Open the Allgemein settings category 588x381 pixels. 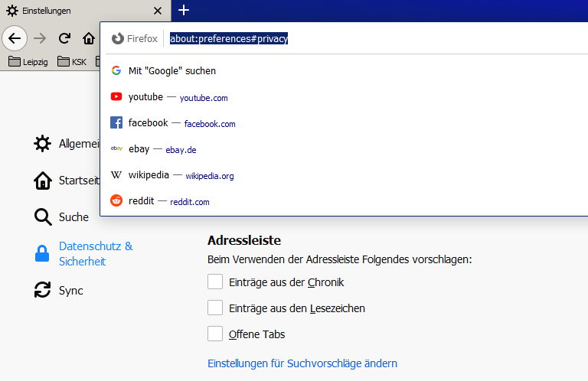(x=67, y=144)
